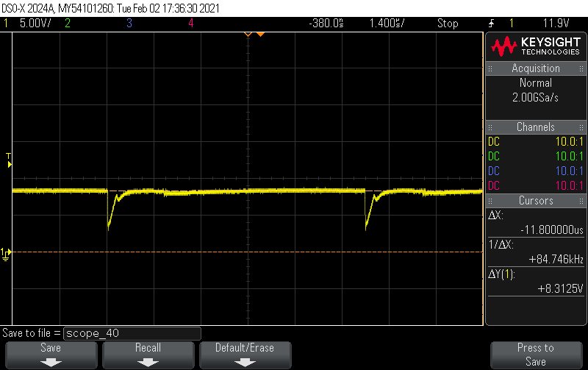Click the channel 1 ground reference marker
588x370 pixels.
tap(6, 255)
